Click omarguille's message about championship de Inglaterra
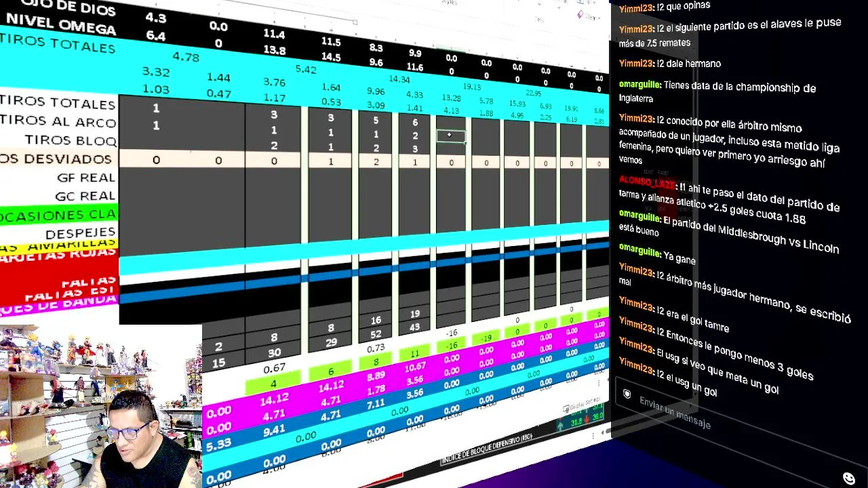Screen dimensions: 868x488 [717, 93]
